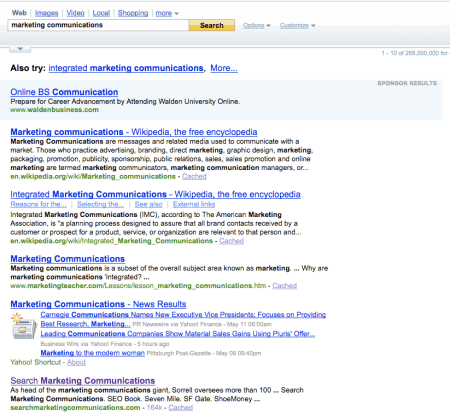The image size is (450, 416).
Task: Visit www.waldenbusiness.com sponsor URL
Action: tap(54, 110)
